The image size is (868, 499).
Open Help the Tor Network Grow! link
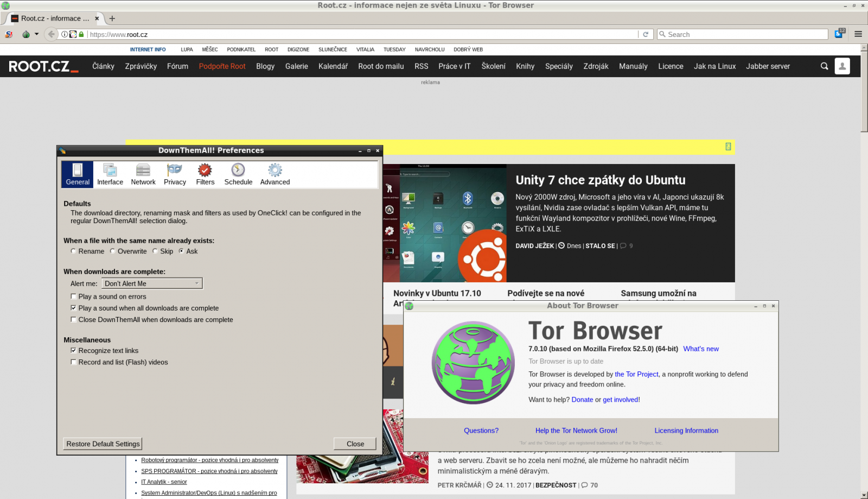[x=576, y=431]
